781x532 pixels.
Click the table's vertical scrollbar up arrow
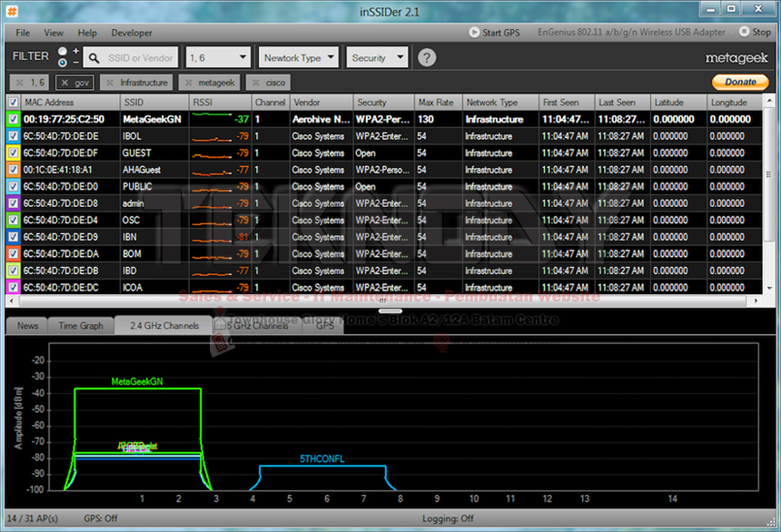pos(769,101)
